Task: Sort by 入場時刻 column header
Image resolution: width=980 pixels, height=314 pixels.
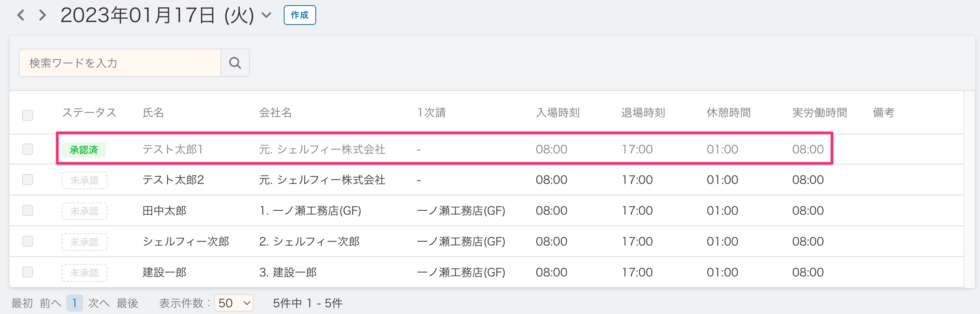Action: pyautogui.click(x=558, y=113)
